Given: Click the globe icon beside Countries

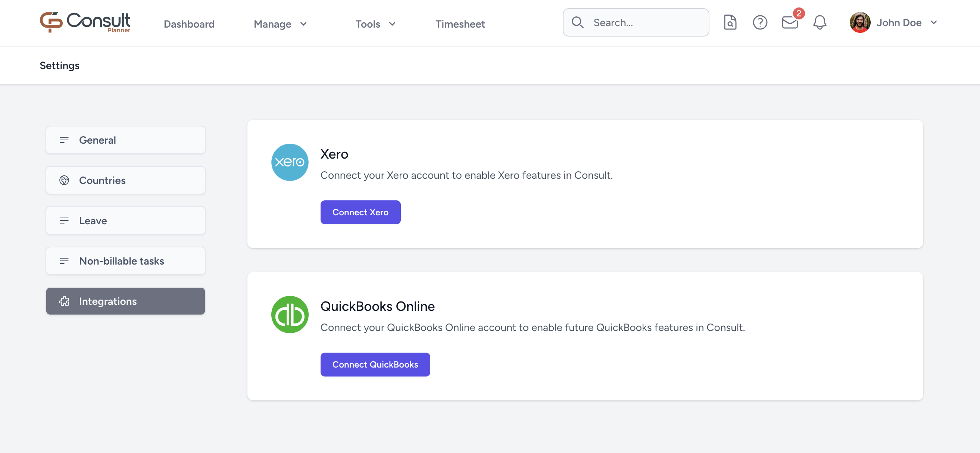Looking at the screenshot, I should tap(64, 180).
